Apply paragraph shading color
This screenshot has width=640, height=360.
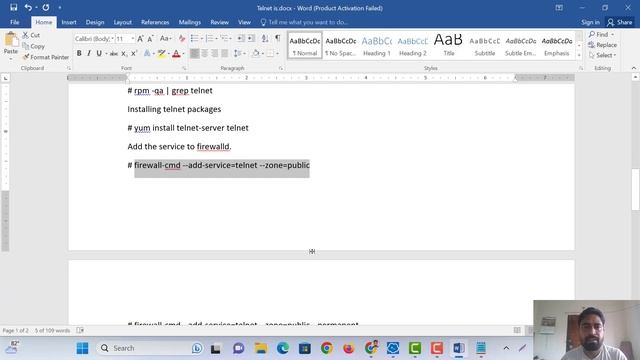pos(256,53)
